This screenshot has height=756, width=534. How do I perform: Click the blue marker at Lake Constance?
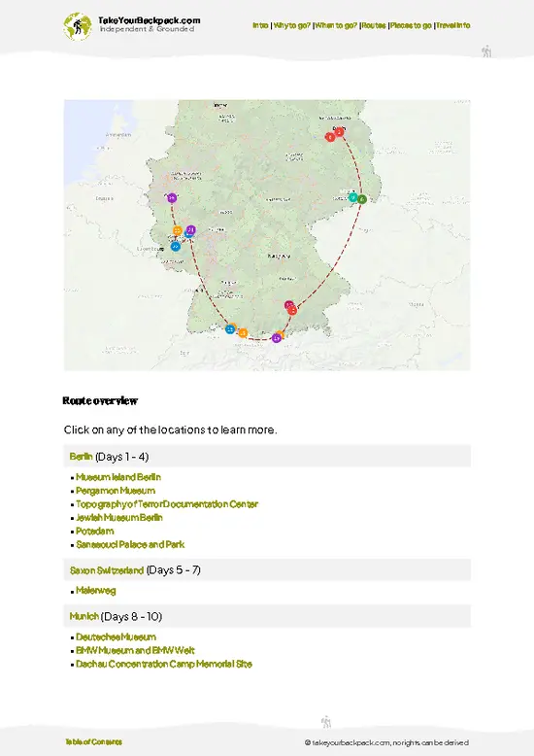230,329
